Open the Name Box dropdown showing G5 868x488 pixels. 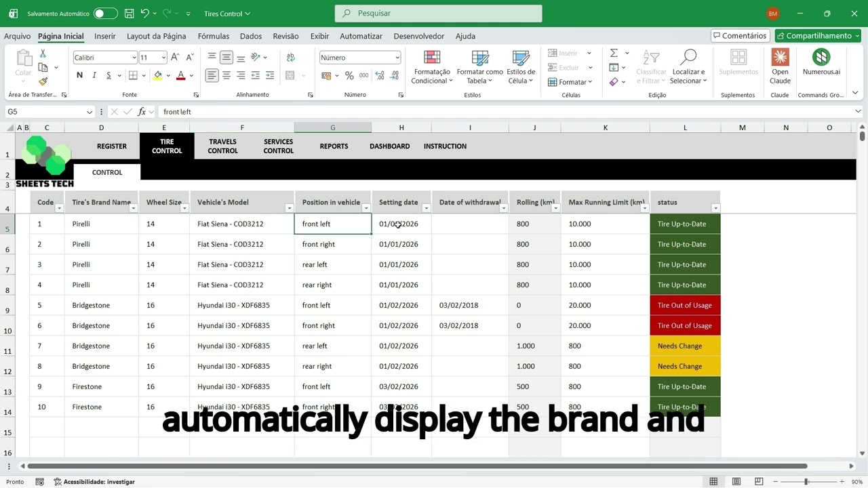(x=90, y=112)
